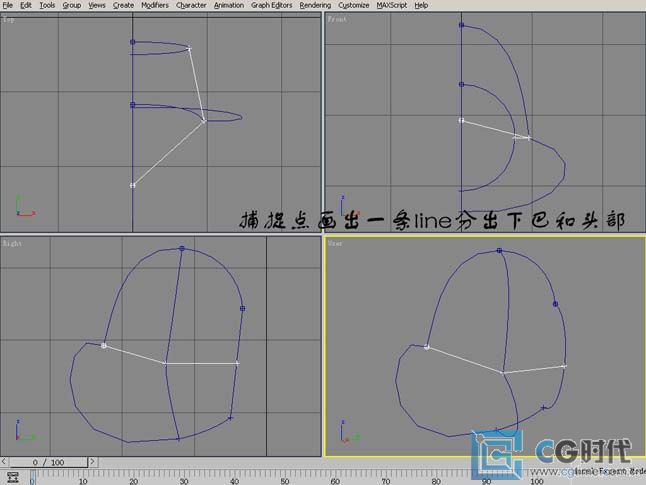Open the Animation menu
646x485 pixels.
point(229,5)
